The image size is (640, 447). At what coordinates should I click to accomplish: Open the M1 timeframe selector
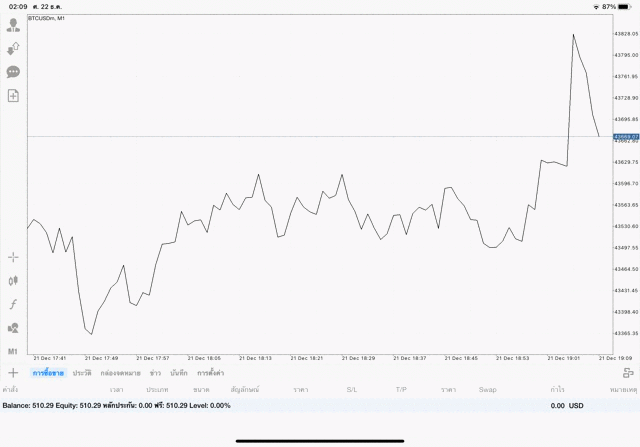tap(14, 352)
